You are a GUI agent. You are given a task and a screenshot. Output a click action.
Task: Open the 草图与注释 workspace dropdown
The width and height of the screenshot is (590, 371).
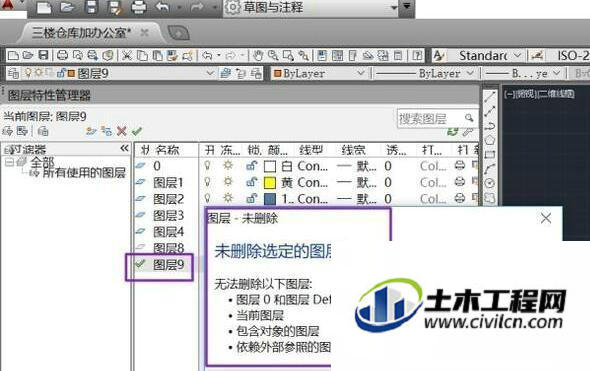coord(394,8)
